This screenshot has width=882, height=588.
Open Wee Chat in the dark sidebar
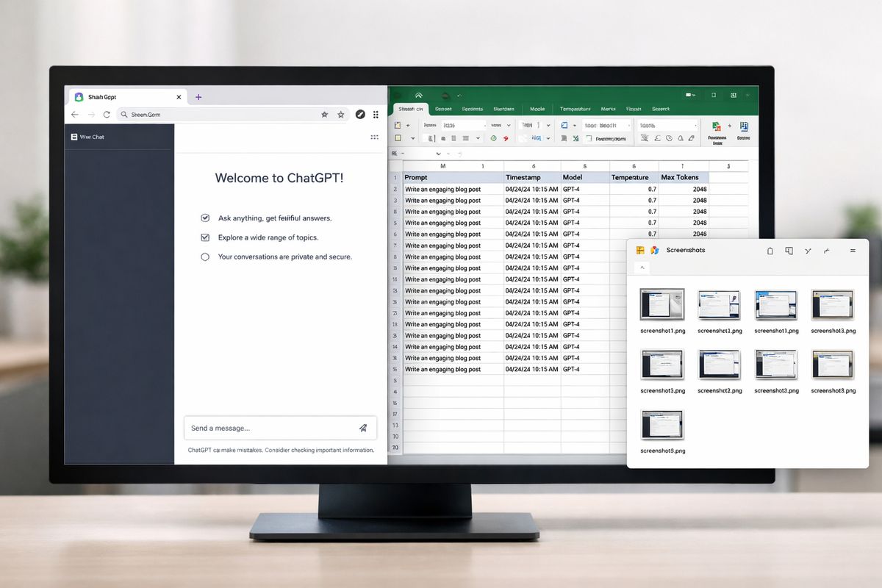87,137
